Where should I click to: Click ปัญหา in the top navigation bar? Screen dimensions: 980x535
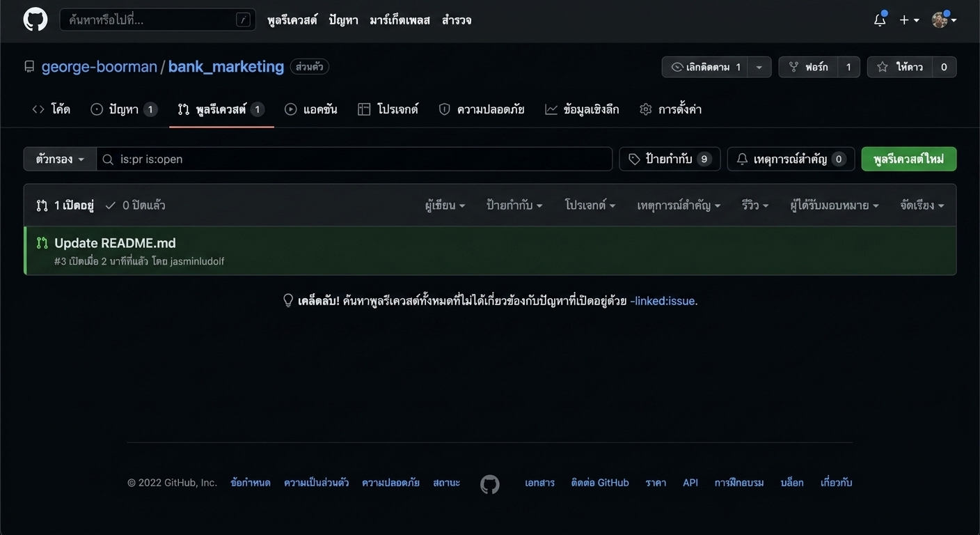344,20
